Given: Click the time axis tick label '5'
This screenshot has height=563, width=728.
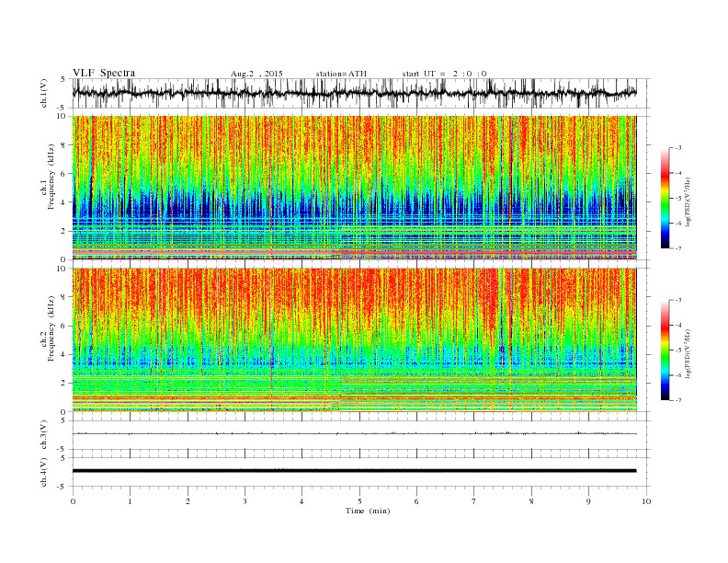Looking at the screenshot, I should point(359,501).
